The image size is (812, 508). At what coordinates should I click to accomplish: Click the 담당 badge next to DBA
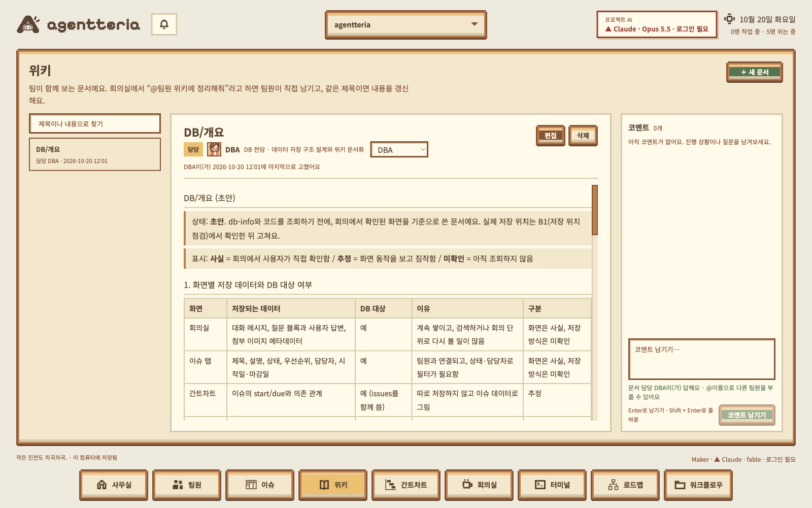click(193, 149)
